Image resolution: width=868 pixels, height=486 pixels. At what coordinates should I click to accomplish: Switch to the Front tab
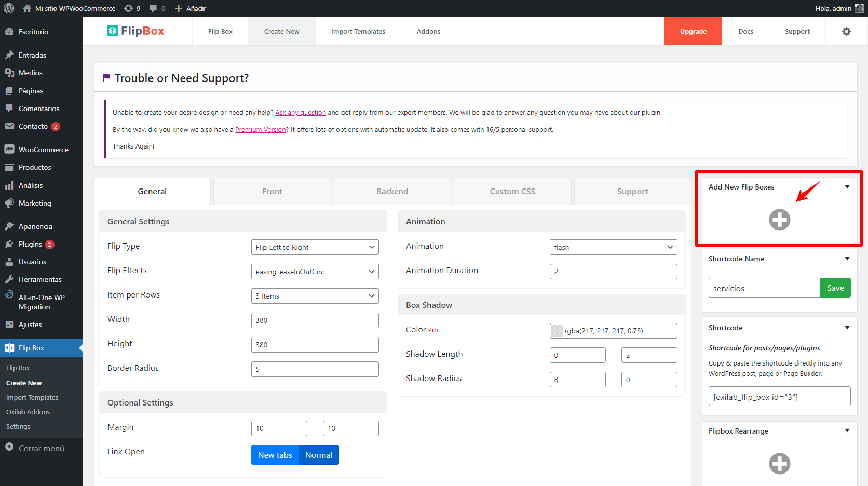272,192
